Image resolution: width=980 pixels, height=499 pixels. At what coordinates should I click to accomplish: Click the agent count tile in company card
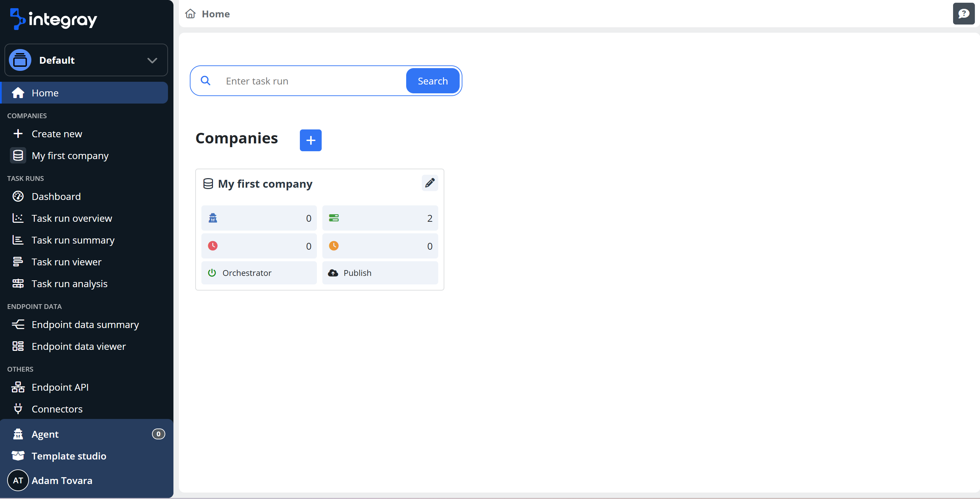pos(259,218)
